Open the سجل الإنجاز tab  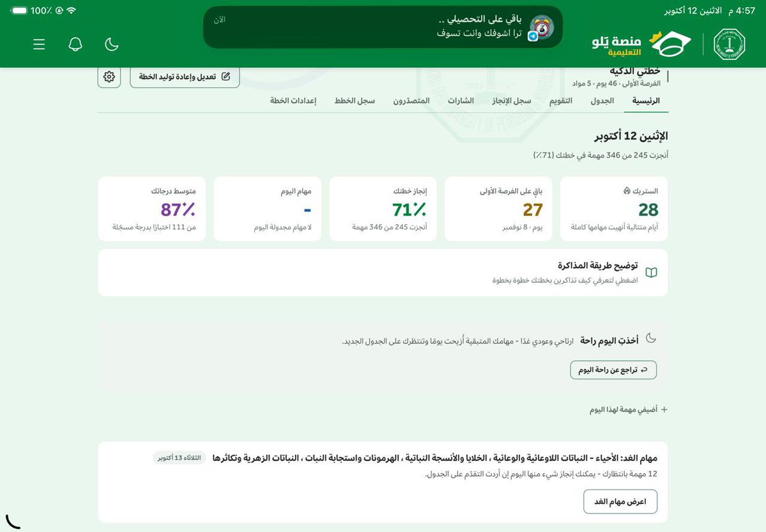pyautogui.click(x=511, y=101)
